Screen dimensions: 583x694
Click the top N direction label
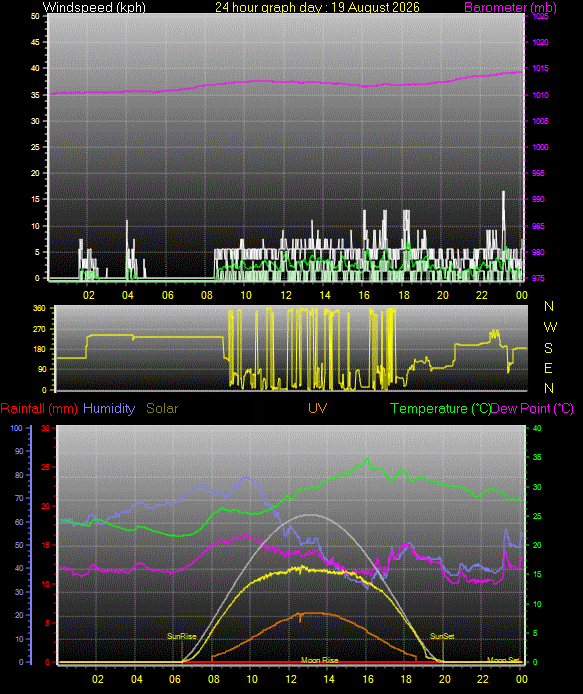pos(549,306)
